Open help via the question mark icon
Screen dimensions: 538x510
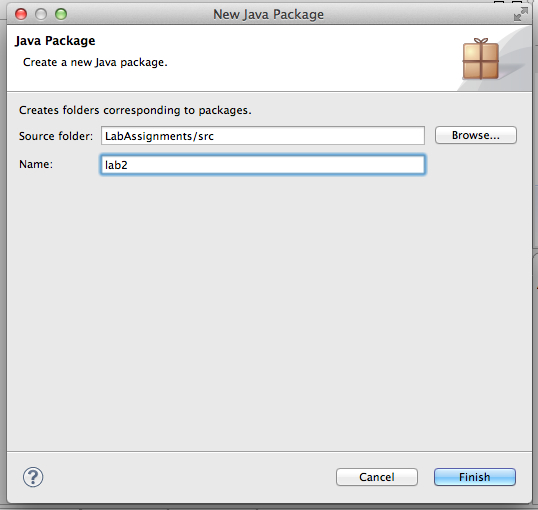tap(33, 477)
